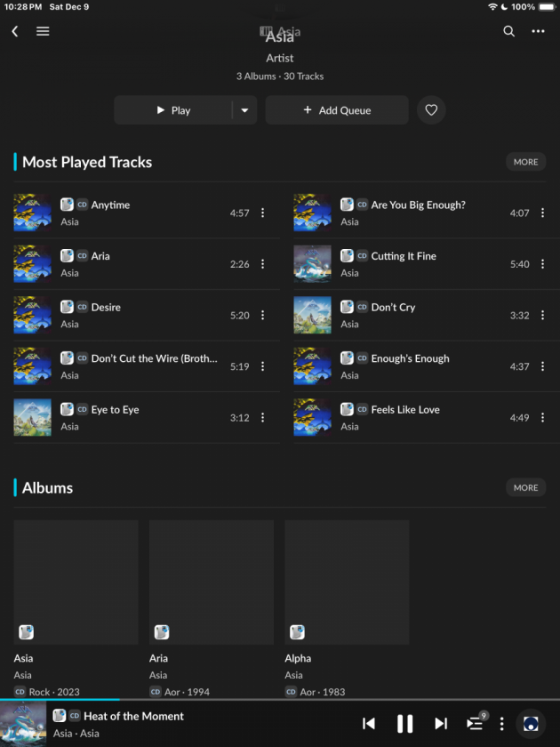Play Cutting It Fine track

coord(427,264)
